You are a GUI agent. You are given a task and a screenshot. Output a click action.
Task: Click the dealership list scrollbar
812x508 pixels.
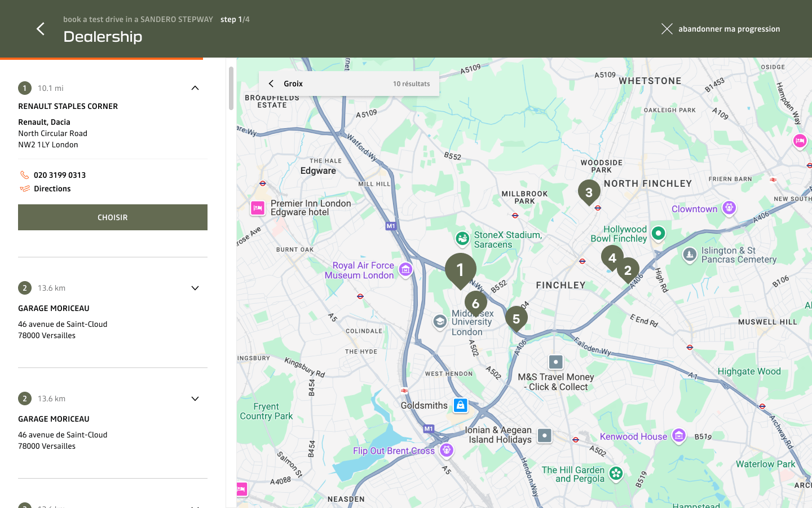(231, 89)
